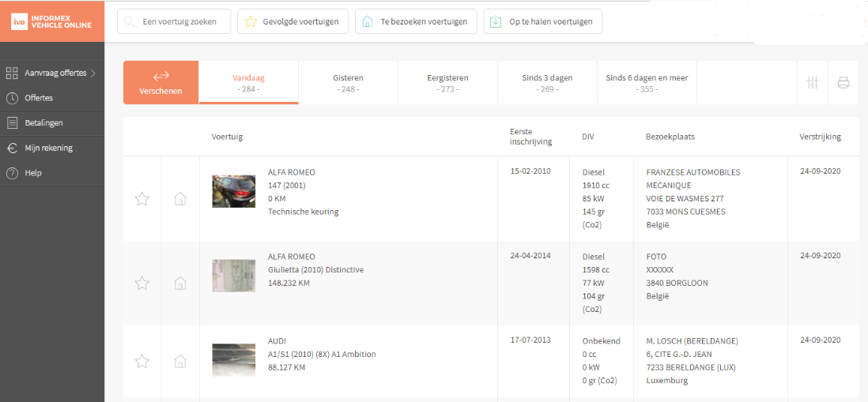Open the Alfa Romeo 147 thumbnail
Viewport: 868px width, 402px height.
point(234,191)
